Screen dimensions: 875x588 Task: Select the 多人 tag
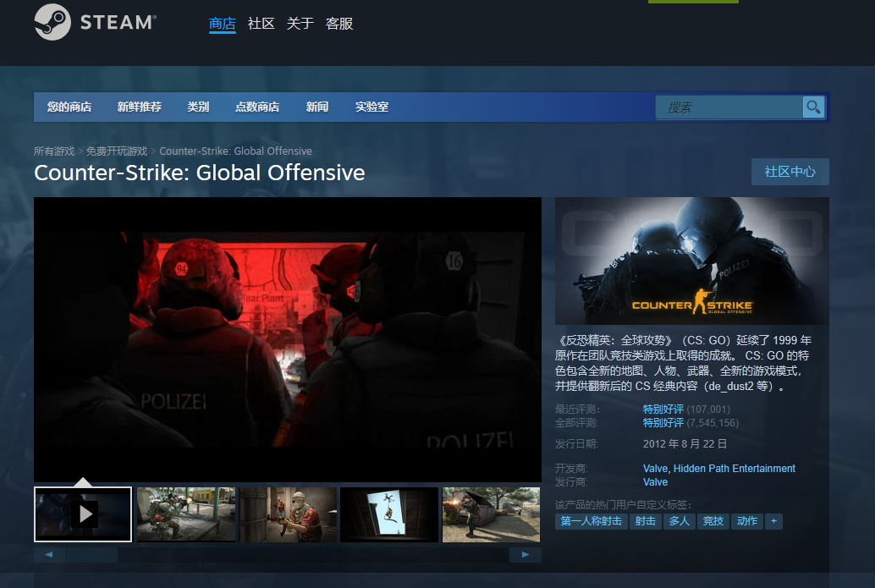680,521
